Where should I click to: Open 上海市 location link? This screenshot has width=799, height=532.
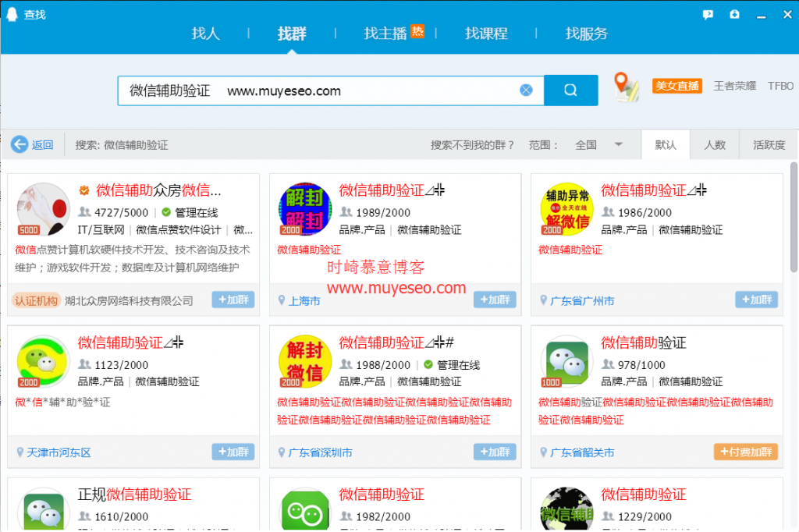304,300
